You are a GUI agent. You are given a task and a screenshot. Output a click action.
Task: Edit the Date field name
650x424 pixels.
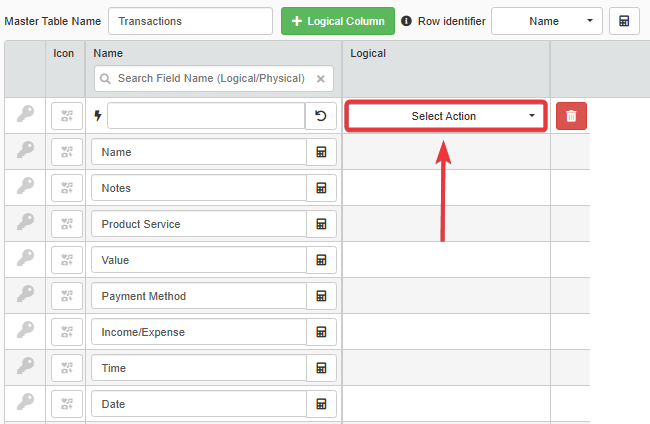(x=199, y=404)
